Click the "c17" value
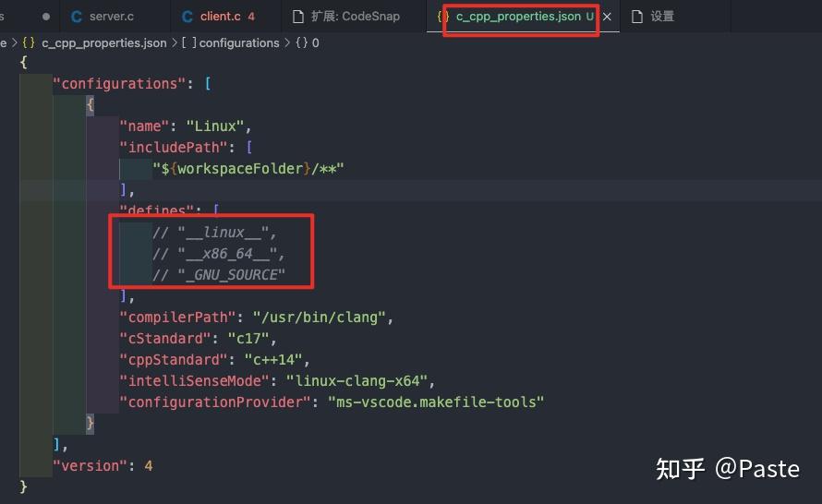Viewport: 822px width, 504px height. (248, 339)
